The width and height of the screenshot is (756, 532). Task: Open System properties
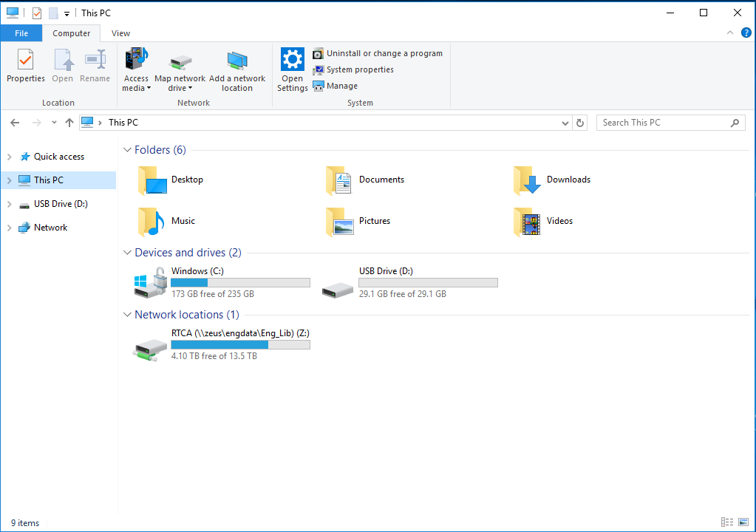click(353, 70)
